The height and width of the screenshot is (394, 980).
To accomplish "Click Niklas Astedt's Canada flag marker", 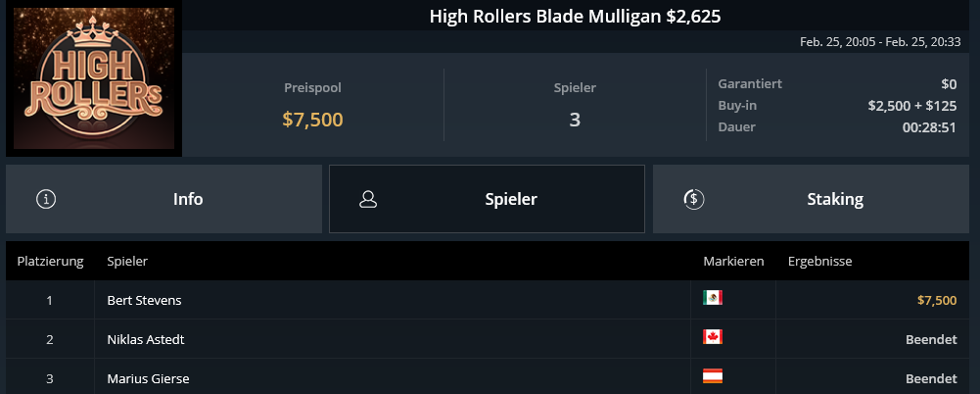I will click(713, 337).
